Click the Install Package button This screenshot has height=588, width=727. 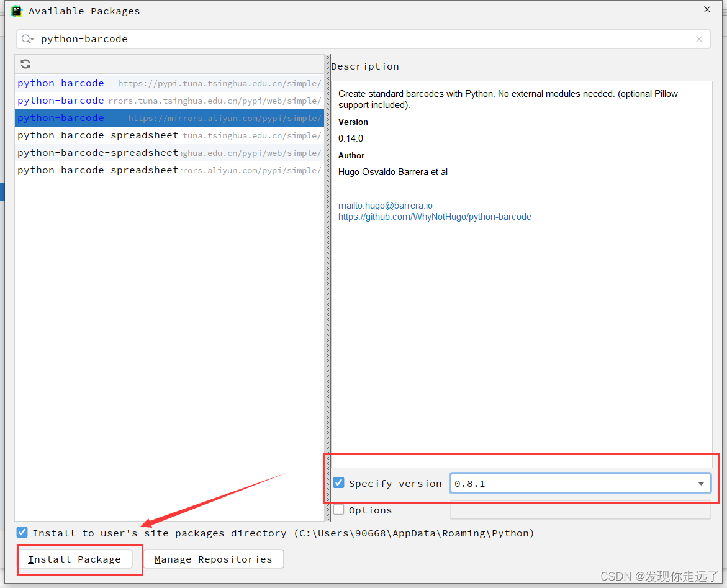(x=75, y=559)
